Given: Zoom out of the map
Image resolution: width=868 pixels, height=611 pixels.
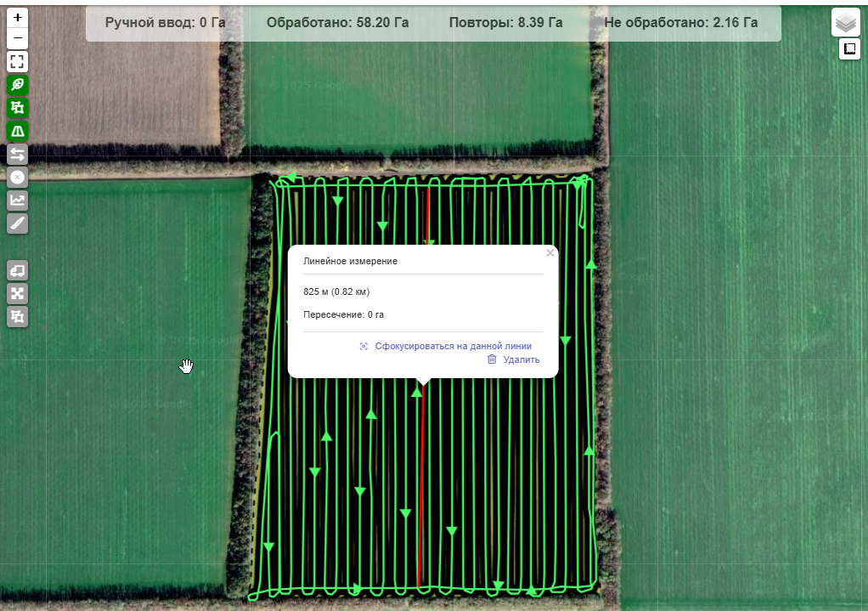Looking at the screenshot, I should tap(18, 38).
